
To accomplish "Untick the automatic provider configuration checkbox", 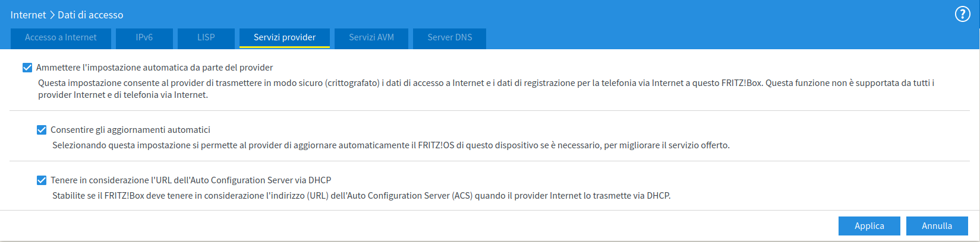I will [27, 68].
